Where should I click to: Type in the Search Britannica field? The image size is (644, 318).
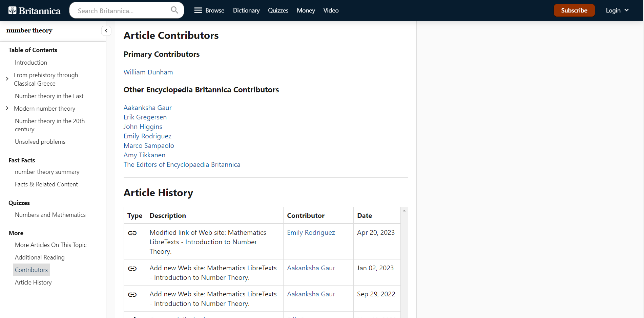[x=122, y=11]
